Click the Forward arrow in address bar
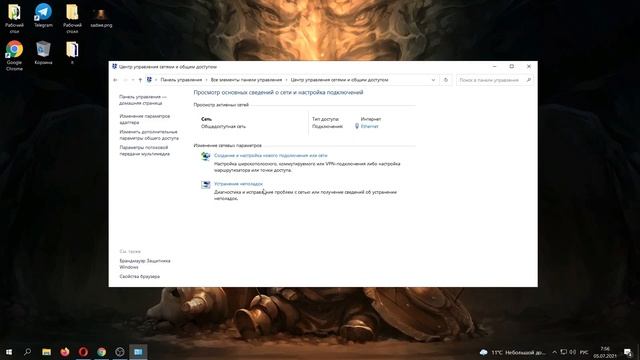Image resolution: width=640 pixels, height=360 pixels. [x=126, y=80]
